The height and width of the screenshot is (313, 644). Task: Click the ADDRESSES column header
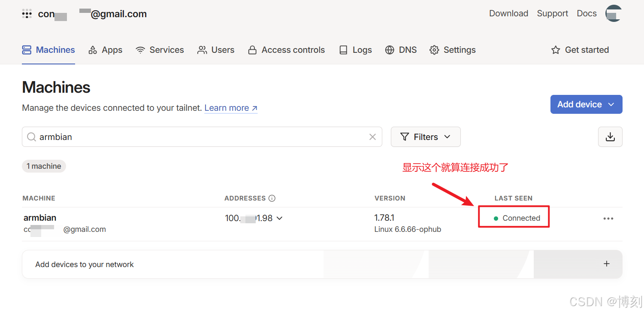(x=245, y=198)
